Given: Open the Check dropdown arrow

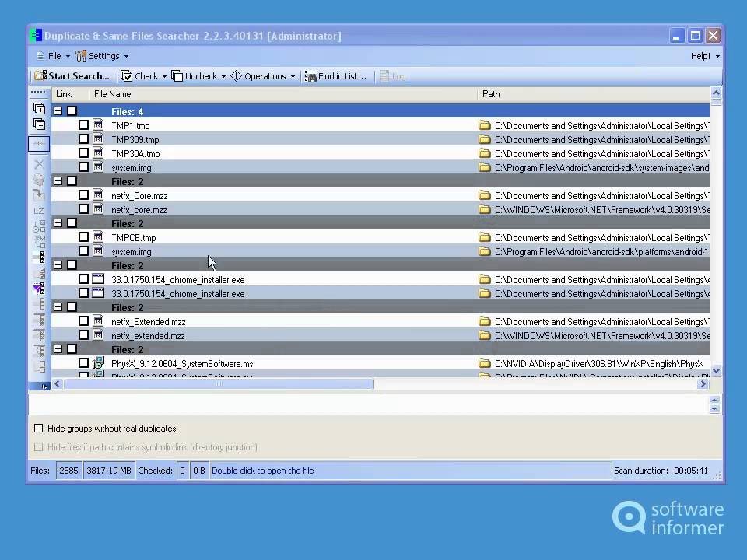Looking at the screenshot, I should [164, 77].
